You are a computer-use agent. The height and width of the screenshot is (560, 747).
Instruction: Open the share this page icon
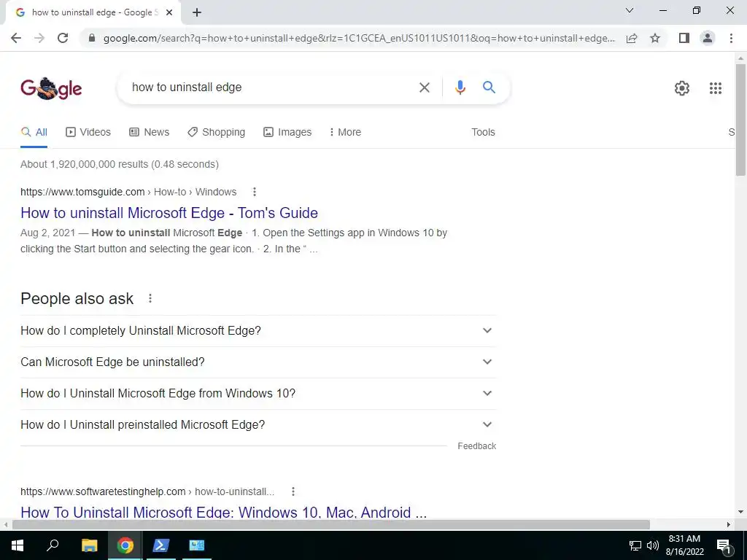[632, 38]
